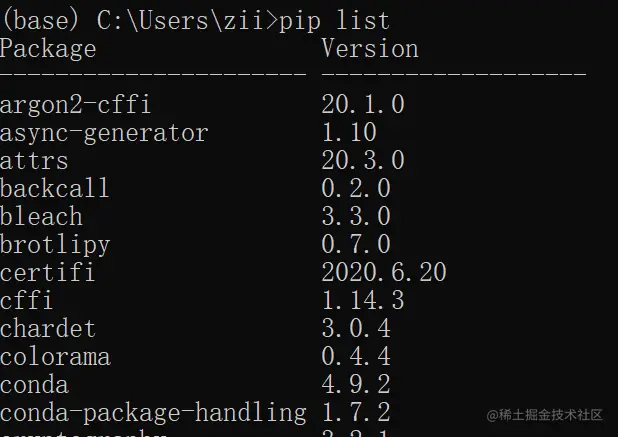Click the cffi version 1.14.3
The width and height of the screenshot is (618, 437).
pos(363,300)
